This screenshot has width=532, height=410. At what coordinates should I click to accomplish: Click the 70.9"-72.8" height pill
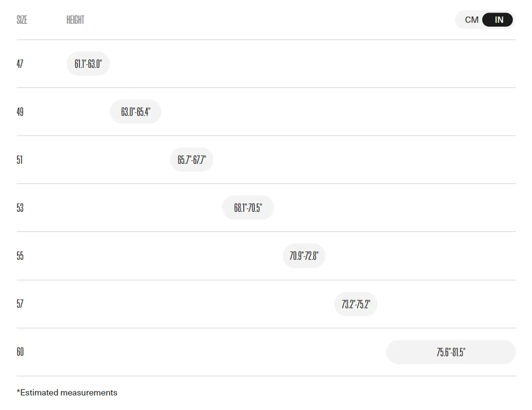[304, 256]
